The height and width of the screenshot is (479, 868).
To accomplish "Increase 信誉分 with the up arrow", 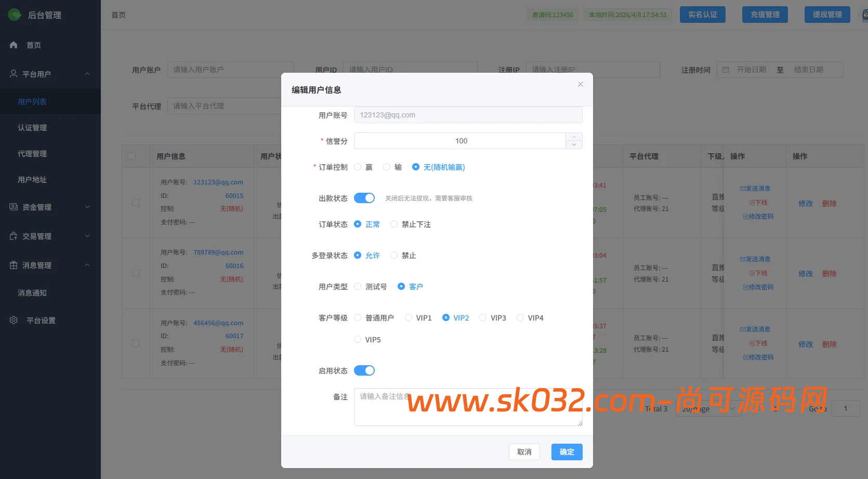I will (574, 137).
